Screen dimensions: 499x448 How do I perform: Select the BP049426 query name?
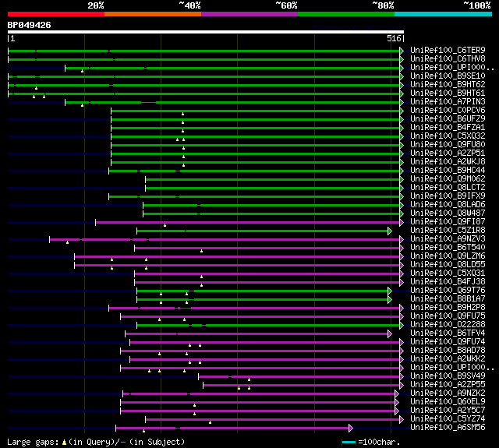click(x=29, y=25)
